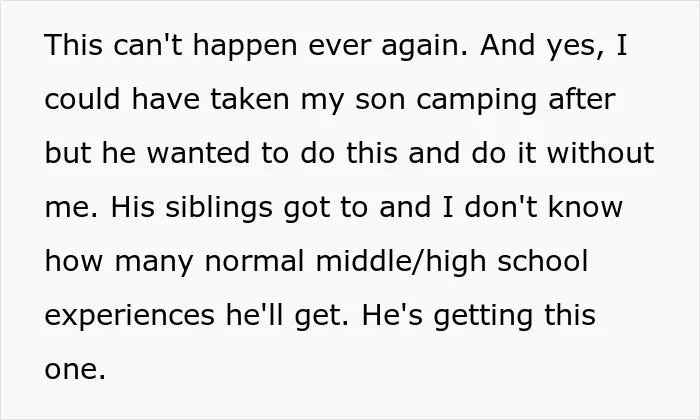
Task: Click the word 'He's' in sixth line
Action: pyautogui.click(x=392, y=315)
